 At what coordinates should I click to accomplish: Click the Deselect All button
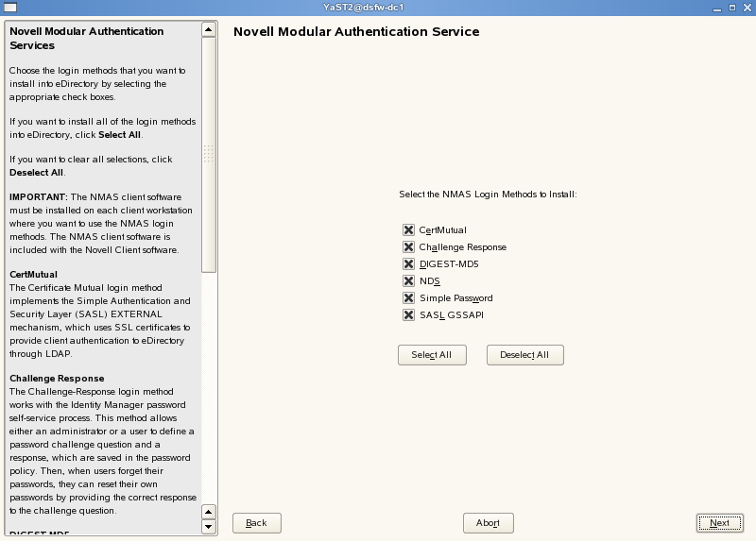[525, 355]
